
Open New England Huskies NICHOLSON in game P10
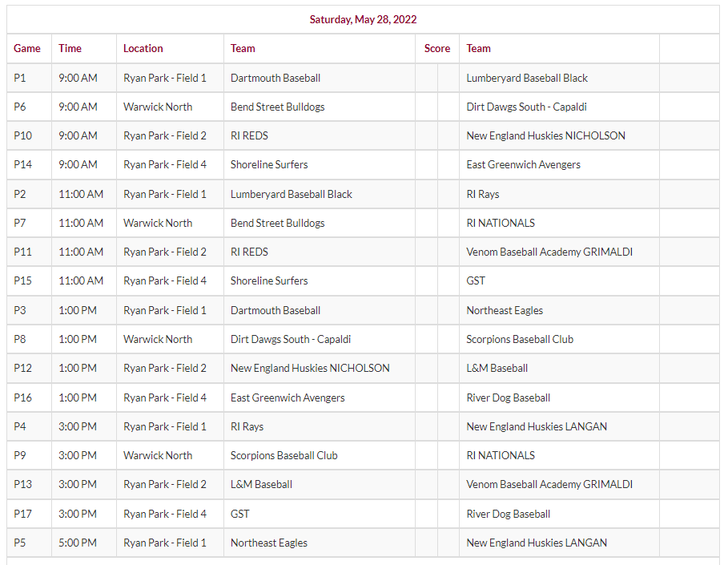pos(545,135)
